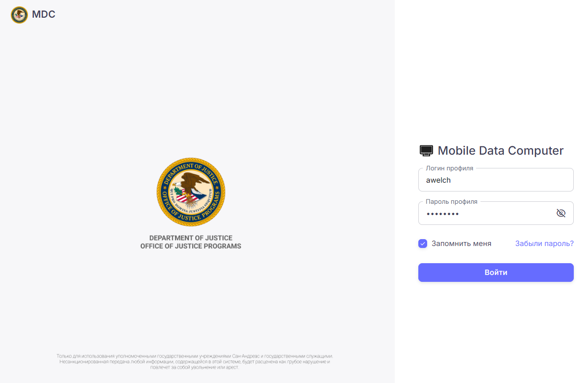Click the disclaimer line starting Только для использования

[195, 356]
